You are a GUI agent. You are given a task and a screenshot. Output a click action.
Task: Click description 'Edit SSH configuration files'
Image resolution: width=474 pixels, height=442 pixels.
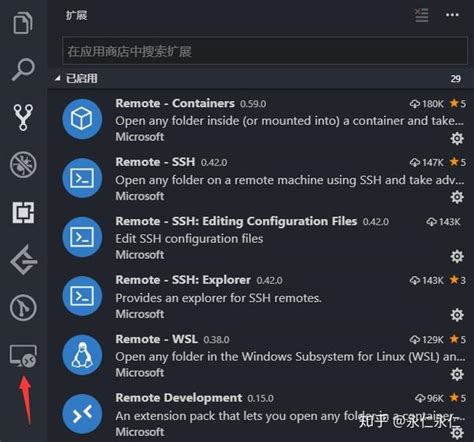[x=189, y=239]
